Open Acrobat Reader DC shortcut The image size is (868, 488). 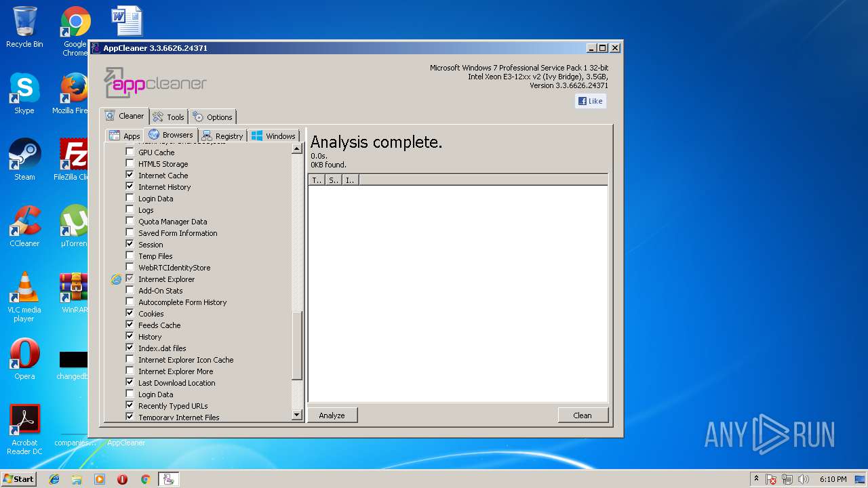tap(24, 430)
